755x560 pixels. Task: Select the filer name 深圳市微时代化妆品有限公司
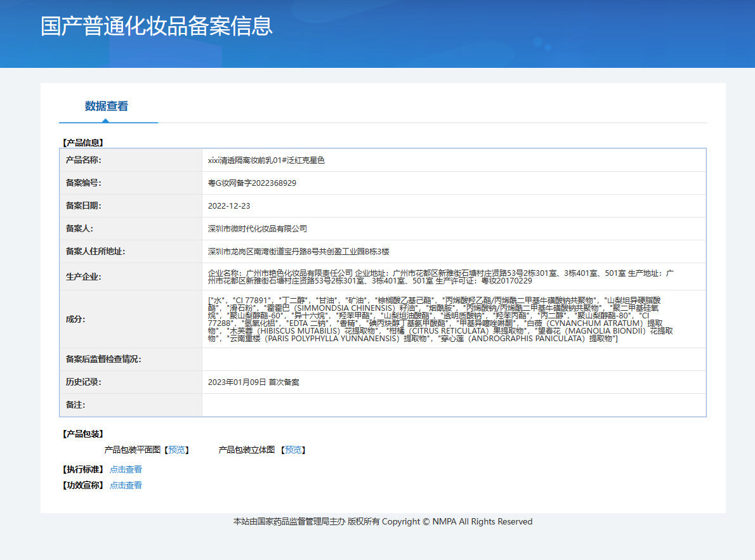coord(258,229)
